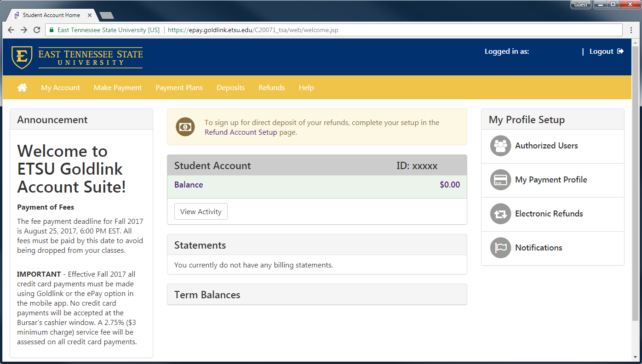Select Deposits in the navigation bar
The height and width of the screenshot is (364, 642).
tap(230, 87)
